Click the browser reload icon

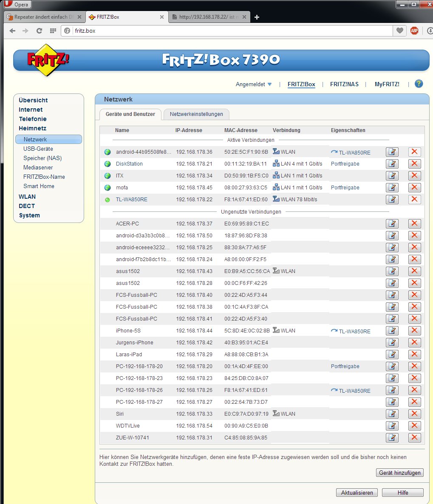pyautogui.click(x=39, y=31)
